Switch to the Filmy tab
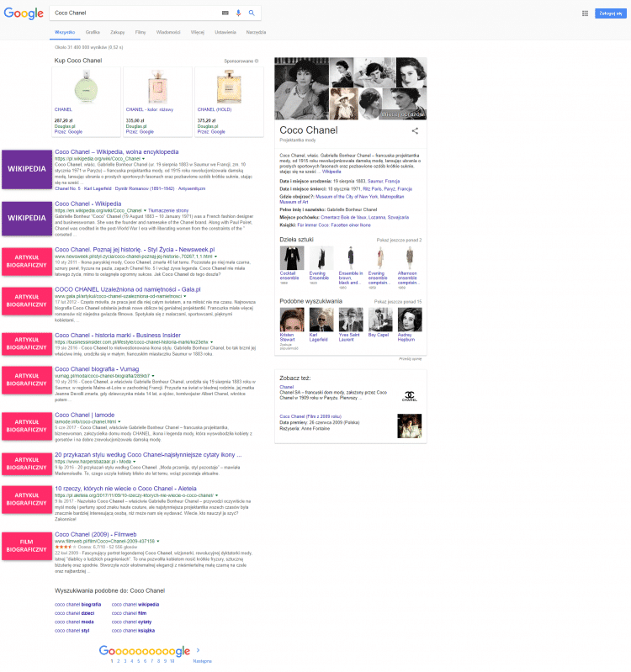The width and height of the screenshot is (631, 672). [141, 32]
